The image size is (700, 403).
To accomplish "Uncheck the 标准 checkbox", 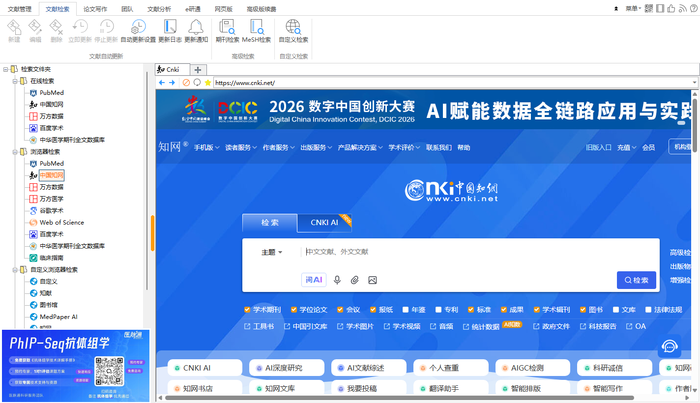I will click(471, 309).
